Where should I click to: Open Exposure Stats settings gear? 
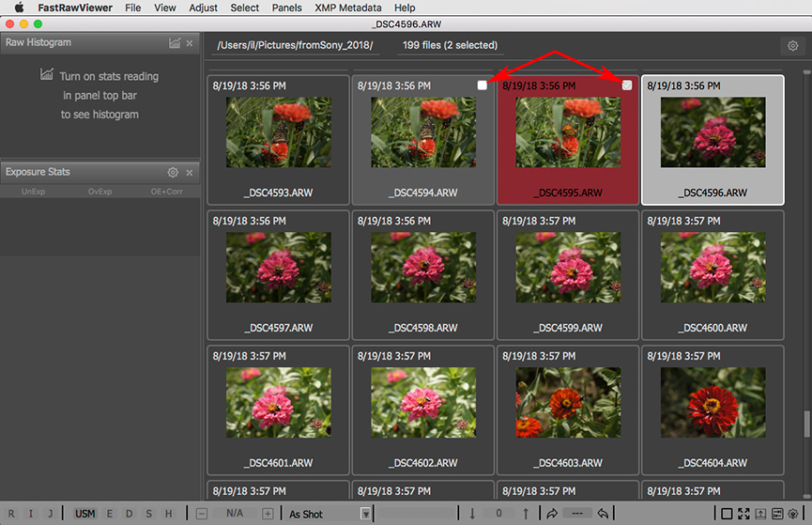(x=173, y=173)
